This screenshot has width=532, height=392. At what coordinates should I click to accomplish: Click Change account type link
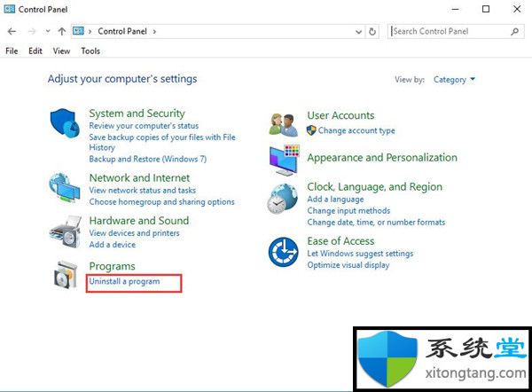tap(356, 130)
